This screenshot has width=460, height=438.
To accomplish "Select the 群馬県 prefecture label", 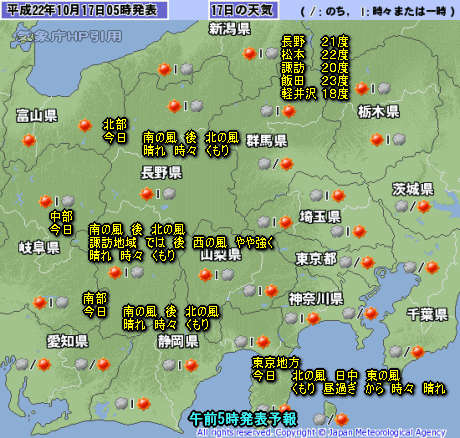I will point(267,141).
